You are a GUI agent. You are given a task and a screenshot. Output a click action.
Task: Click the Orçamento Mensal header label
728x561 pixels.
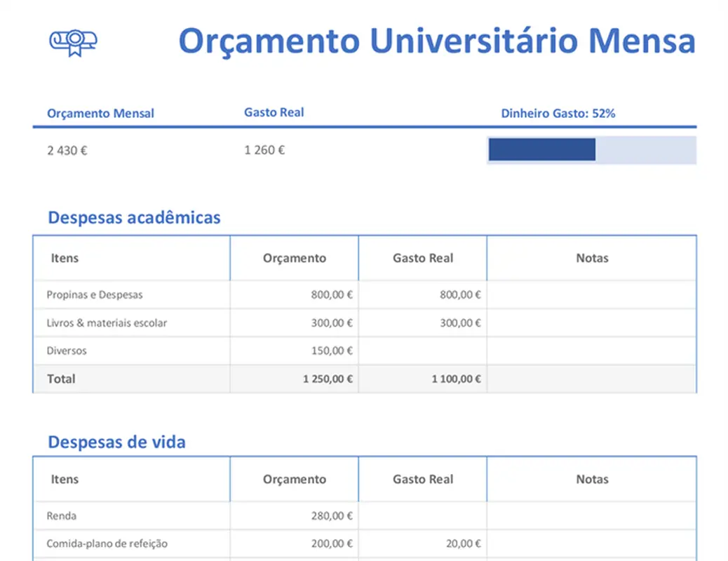click(x=100, y=113)
